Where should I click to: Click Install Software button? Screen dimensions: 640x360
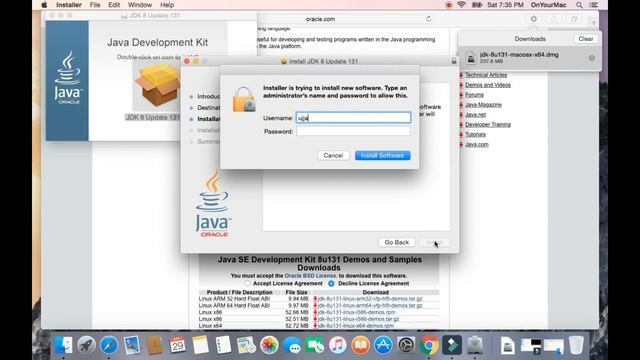(x=382, y=156)
